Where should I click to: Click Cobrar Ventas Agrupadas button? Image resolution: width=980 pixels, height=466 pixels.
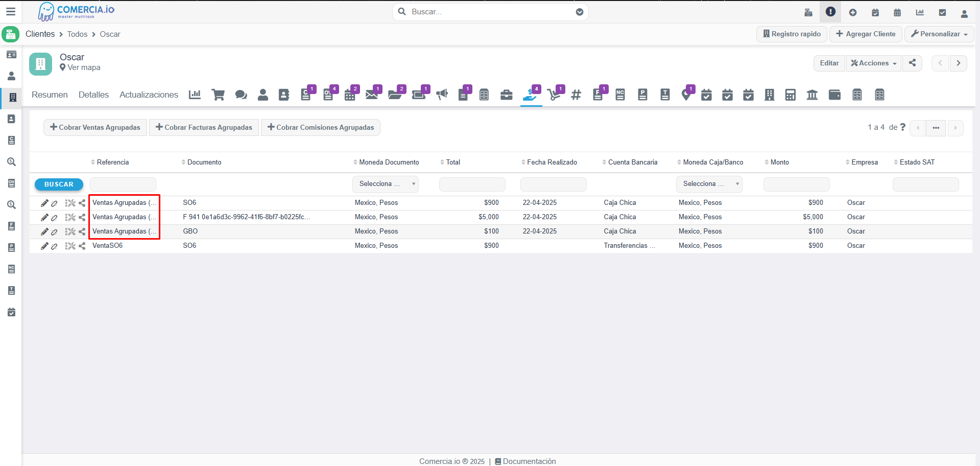[x=95, y=127]
